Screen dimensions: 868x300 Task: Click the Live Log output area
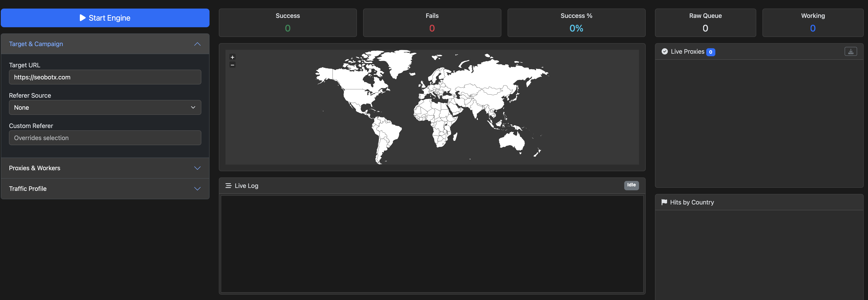click(432, 244)
